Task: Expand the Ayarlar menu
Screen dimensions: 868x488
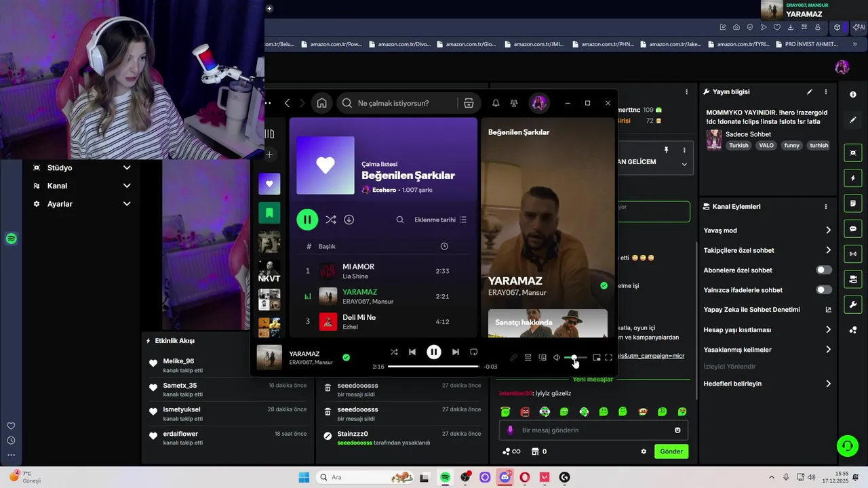Action: click(81, 204)
